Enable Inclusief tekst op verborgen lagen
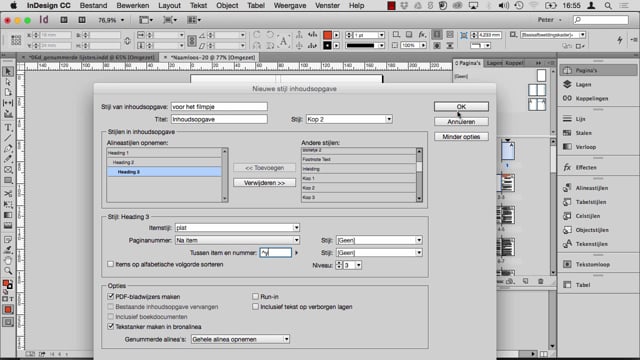This screenshot has width=640, height=360. tap(256, 307)
